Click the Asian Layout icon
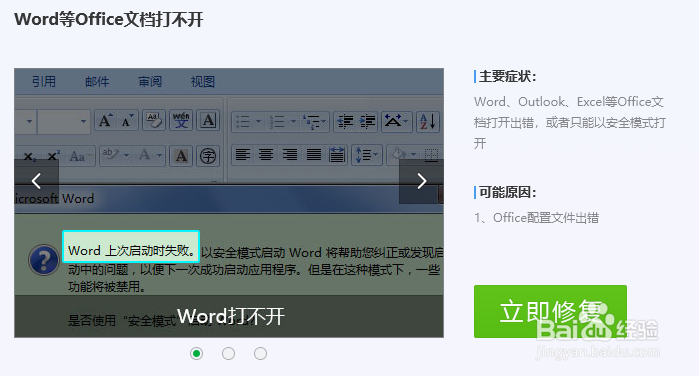 [393, 121]
